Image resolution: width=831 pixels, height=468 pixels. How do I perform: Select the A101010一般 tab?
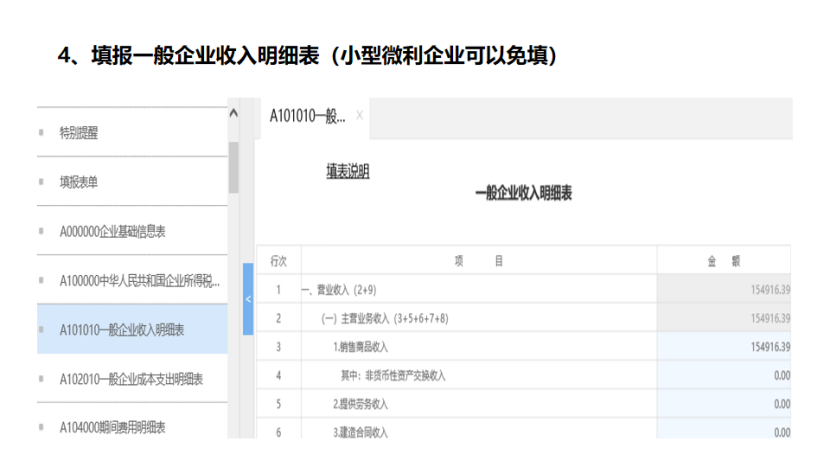pyautogui.click(x=307, y=116)
